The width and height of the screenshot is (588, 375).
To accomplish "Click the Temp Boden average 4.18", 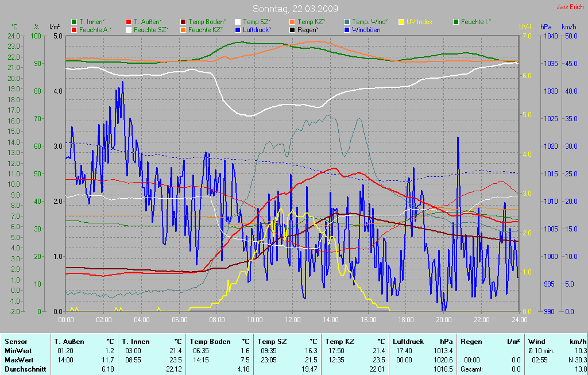I will 243,369.
